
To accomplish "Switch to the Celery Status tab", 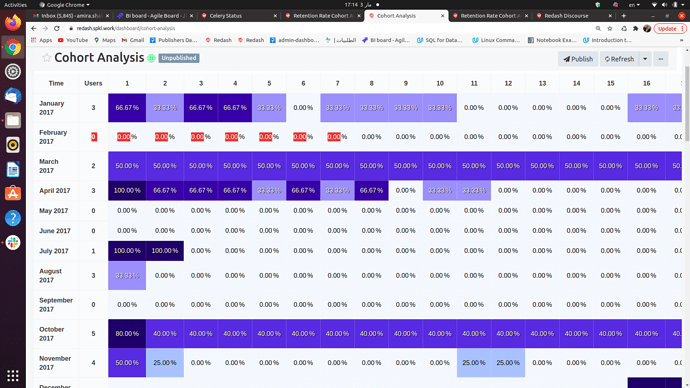I will pos(238,15).
